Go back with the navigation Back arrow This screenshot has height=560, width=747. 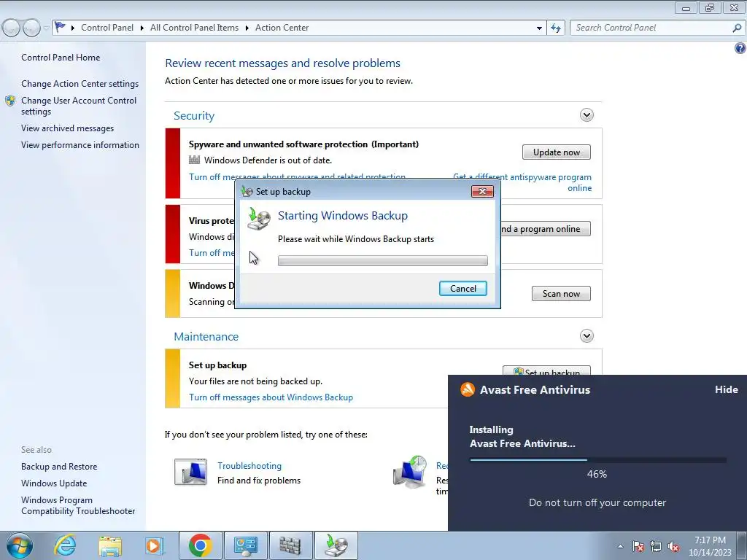pyautogui.click(x=12, y=28)
